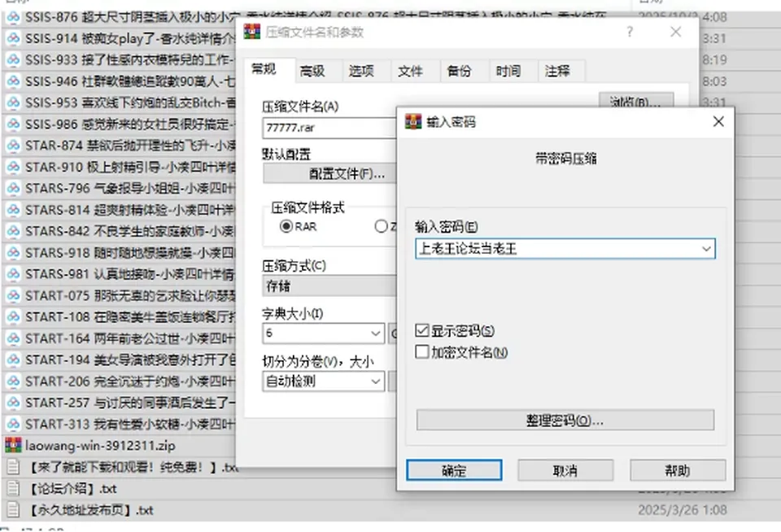Select the 【永久地址发布页】.txt file icon
The image size is (781, 532).
[x=14, y=509]
